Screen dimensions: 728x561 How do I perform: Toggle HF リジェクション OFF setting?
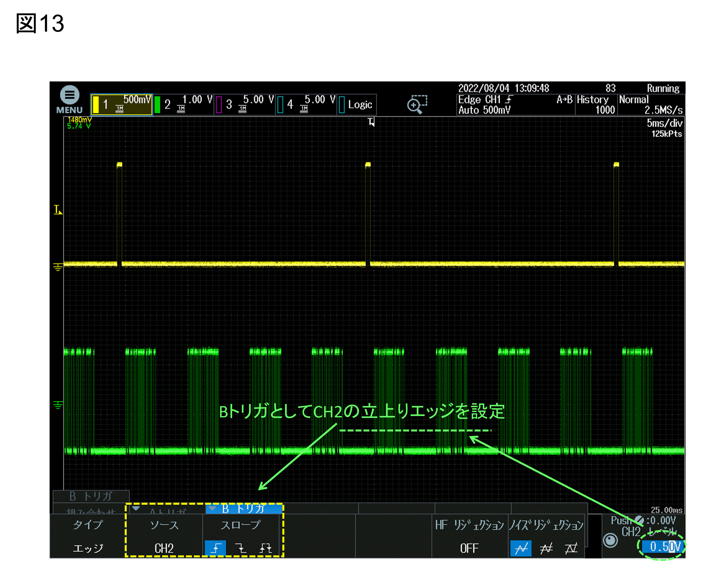point(469,536)
